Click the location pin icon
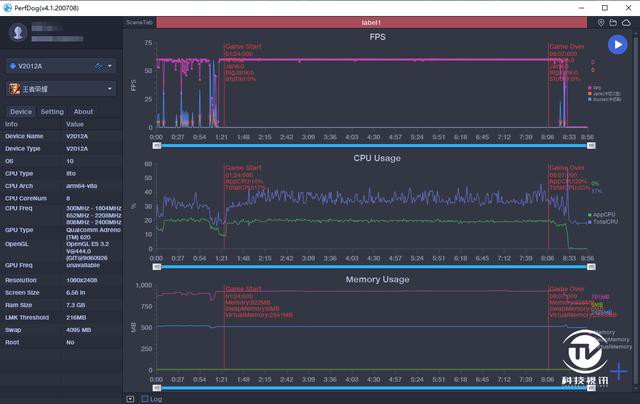The height and width of the screenshot is (404, 640). coord(601,23)
